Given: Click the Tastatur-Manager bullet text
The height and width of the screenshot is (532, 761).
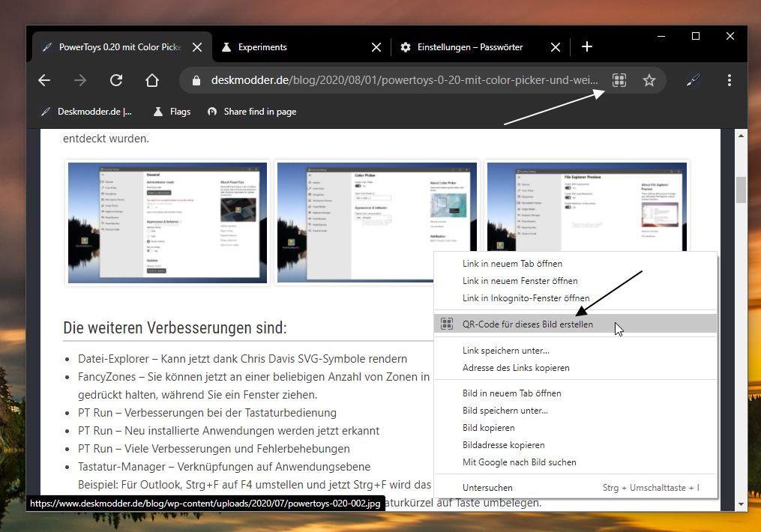Looking at the screenshot, I should point(224,467).
